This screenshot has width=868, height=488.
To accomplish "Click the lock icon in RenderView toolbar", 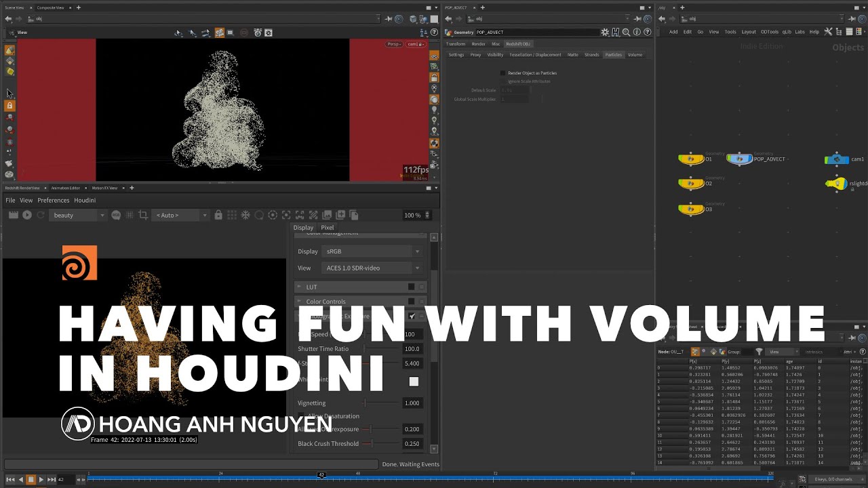I will coord(218,215).
